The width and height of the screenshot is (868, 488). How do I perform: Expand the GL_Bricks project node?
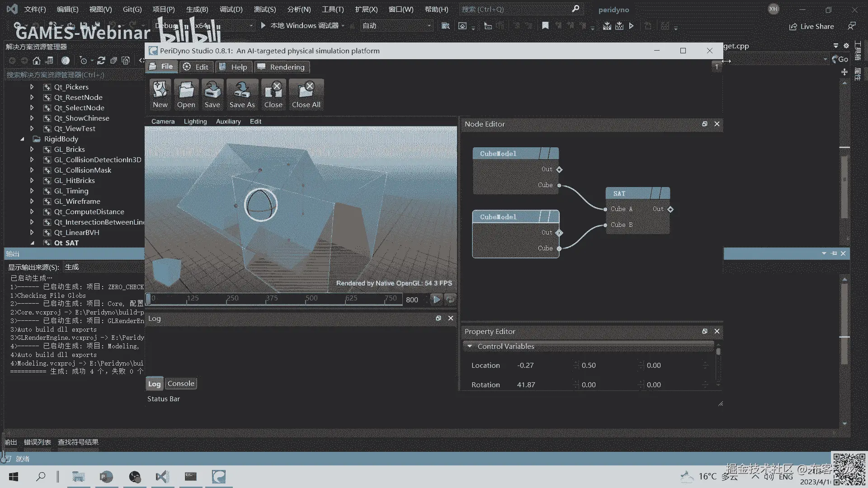click(x=32, y=150)
